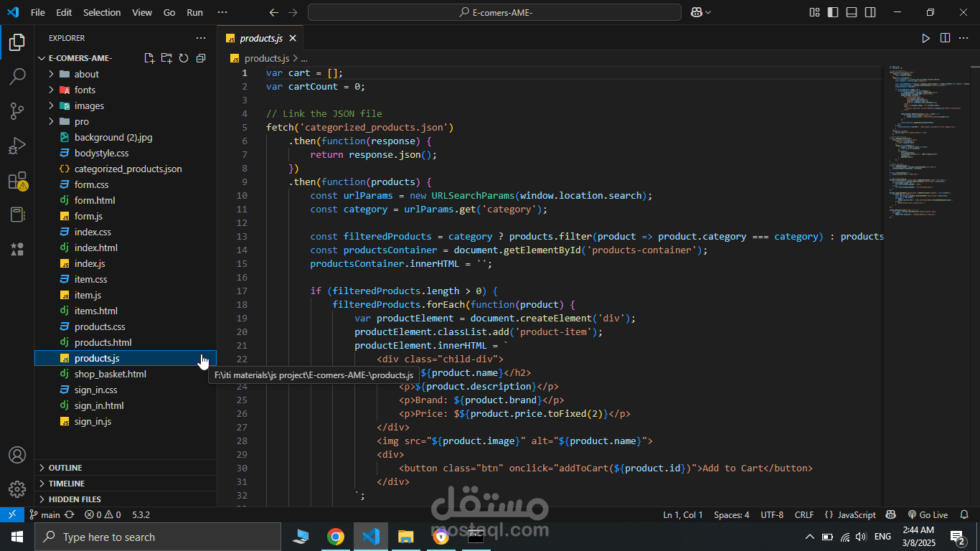
Task: Open the Source Control view
Action: click(17, 111)
